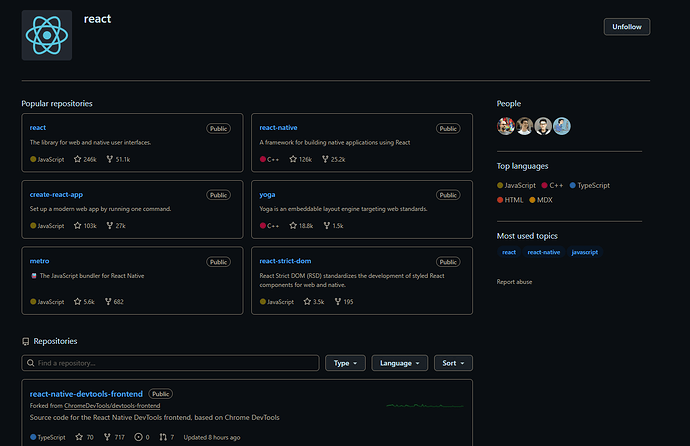Click fourth member avatar under People
The image size is (690, 446).
pos(562,126)
